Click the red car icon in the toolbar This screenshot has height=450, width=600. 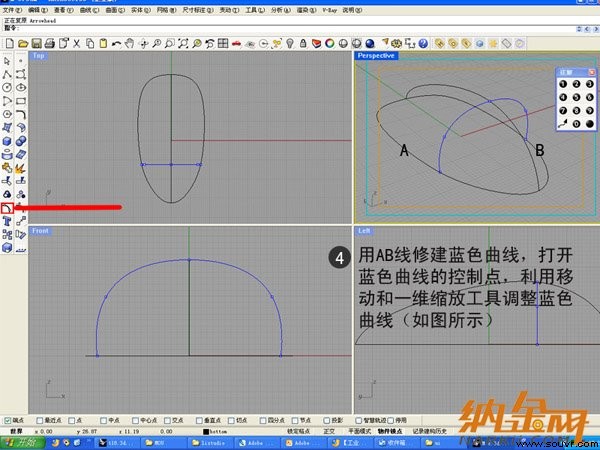coord(236,44)
